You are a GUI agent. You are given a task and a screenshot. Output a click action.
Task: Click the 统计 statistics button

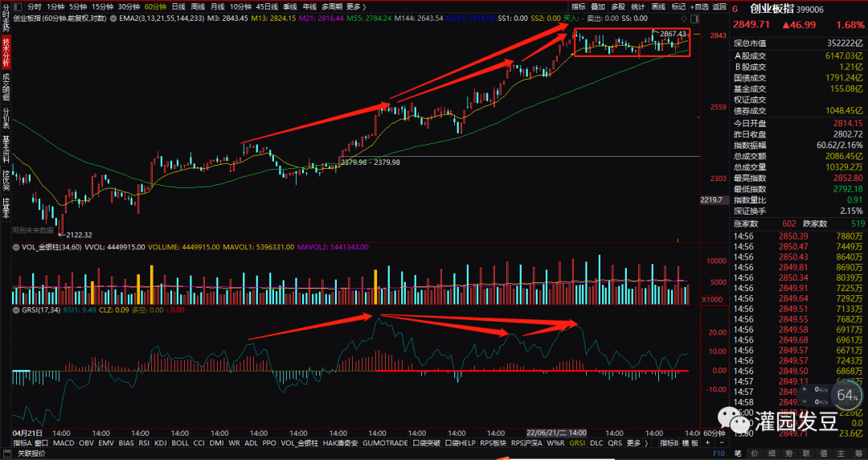[637, 6]
